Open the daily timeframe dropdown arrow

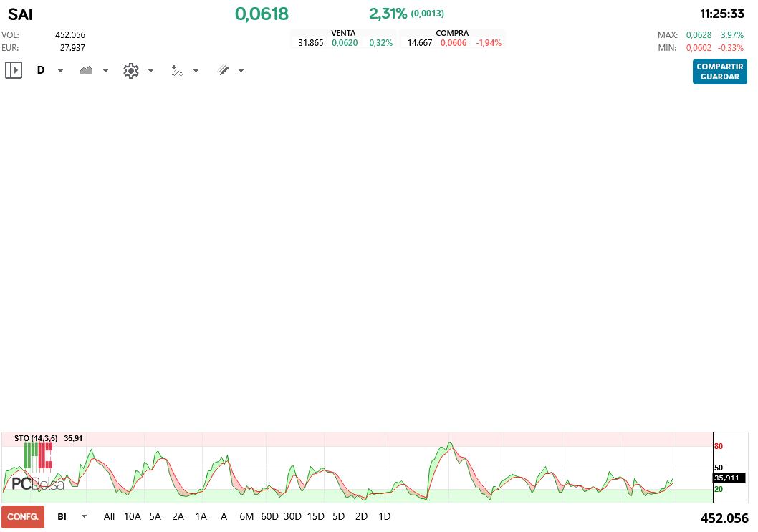click(60, 70)
